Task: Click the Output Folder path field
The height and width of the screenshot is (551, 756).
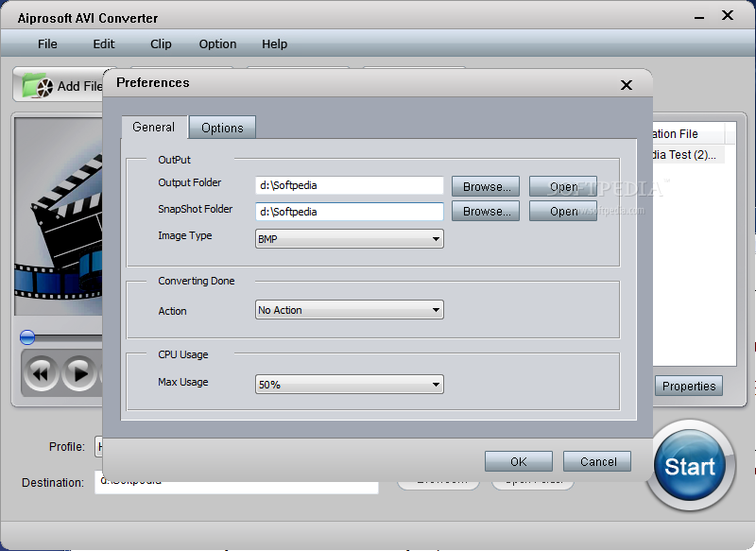Action: pyautogui.click(x=349, y=185)
